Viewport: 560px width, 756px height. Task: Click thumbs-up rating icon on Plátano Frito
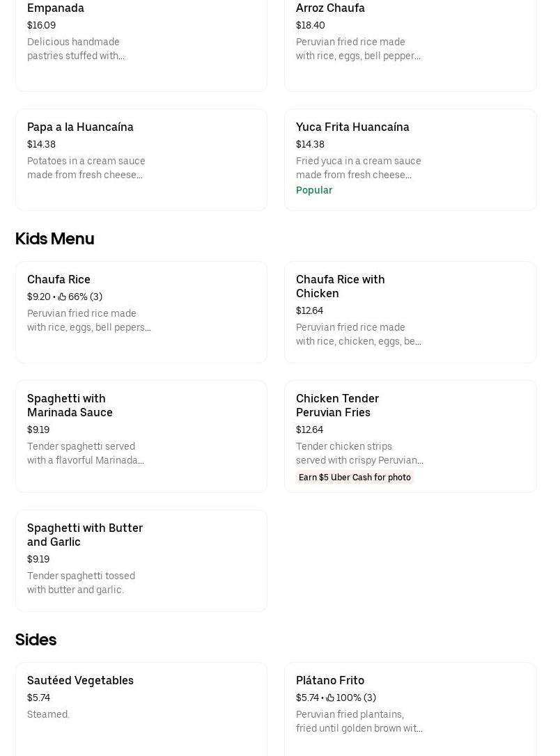tap(330, 698)
